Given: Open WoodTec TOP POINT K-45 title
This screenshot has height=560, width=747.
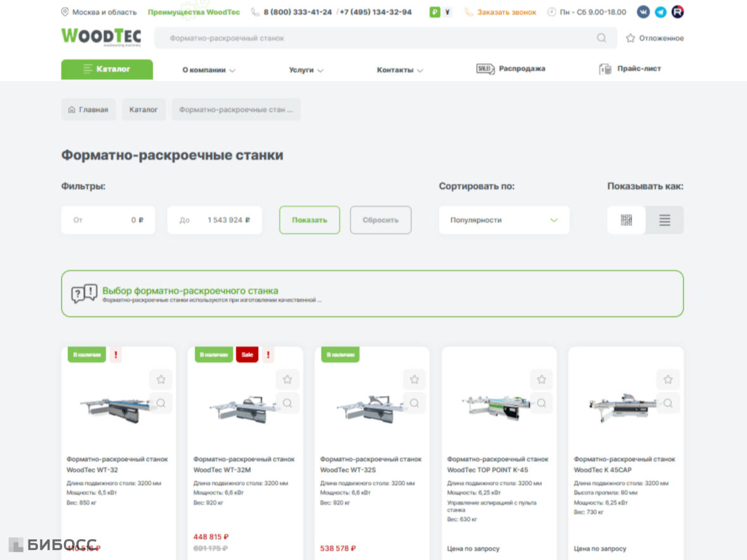Looking at the screenshot, I should click(x=498, y=464).
